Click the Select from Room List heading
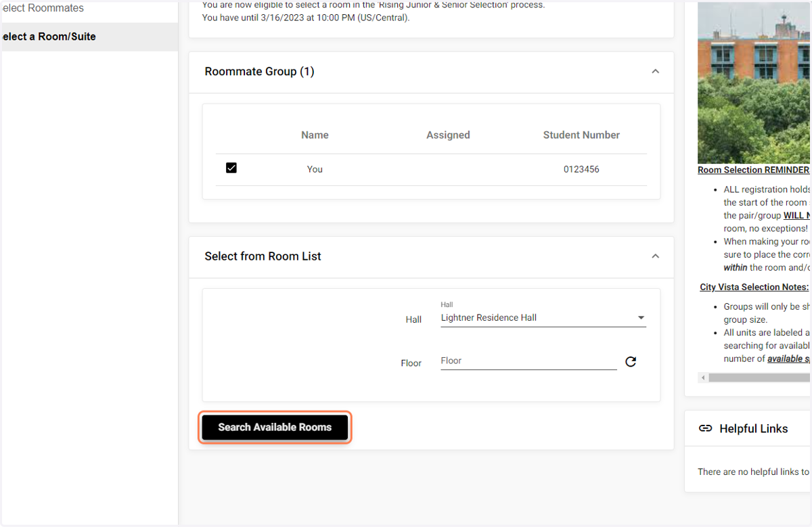812x527 pixels. [x=263, y=256]
